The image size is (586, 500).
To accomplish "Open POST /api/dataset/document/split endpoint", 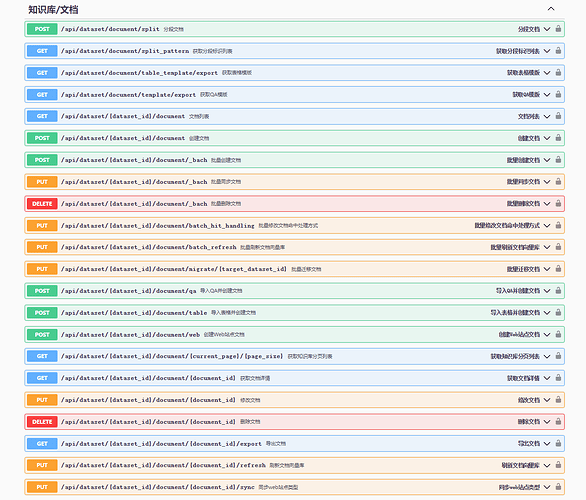I will [294, 29].
